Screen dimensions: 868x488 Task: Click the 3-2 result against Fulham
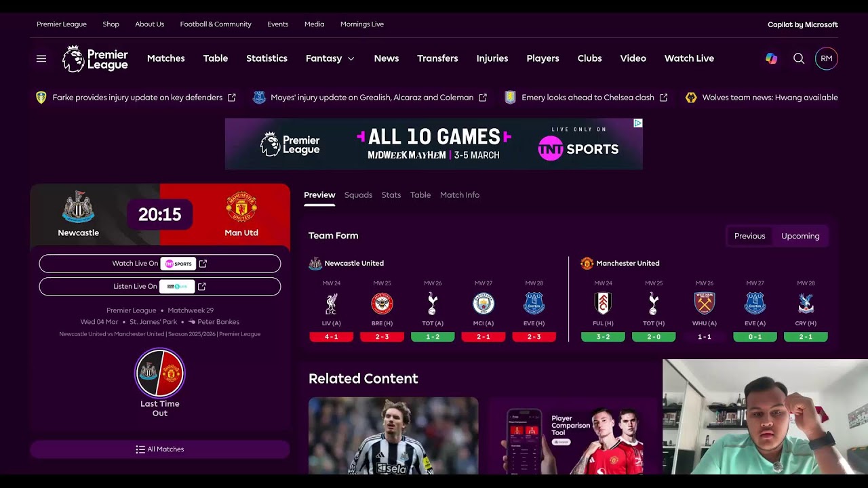tap(603, 337)
